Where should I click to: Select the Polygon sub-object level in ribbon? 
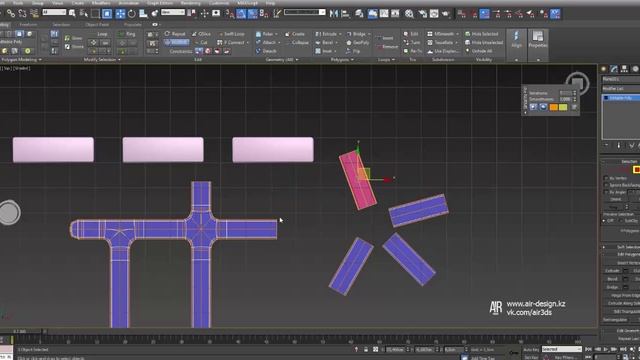point(19,33)
